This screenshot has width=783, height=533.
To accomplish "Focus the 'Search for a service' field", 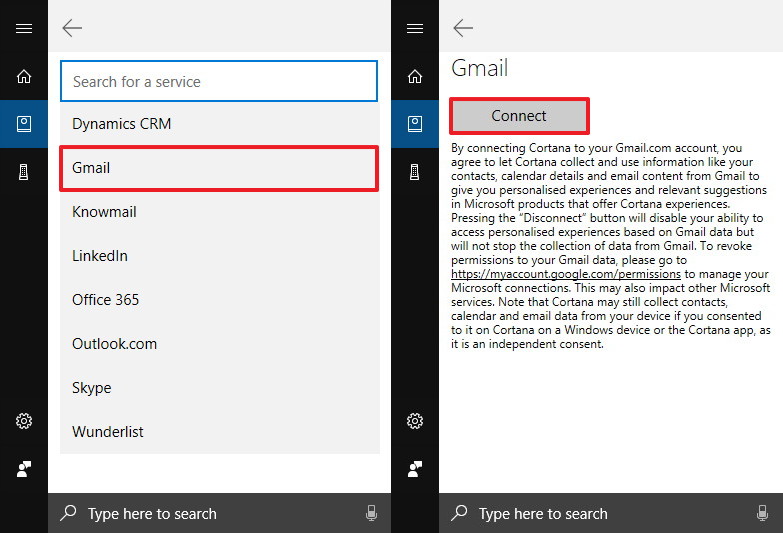I will (219, 81).
